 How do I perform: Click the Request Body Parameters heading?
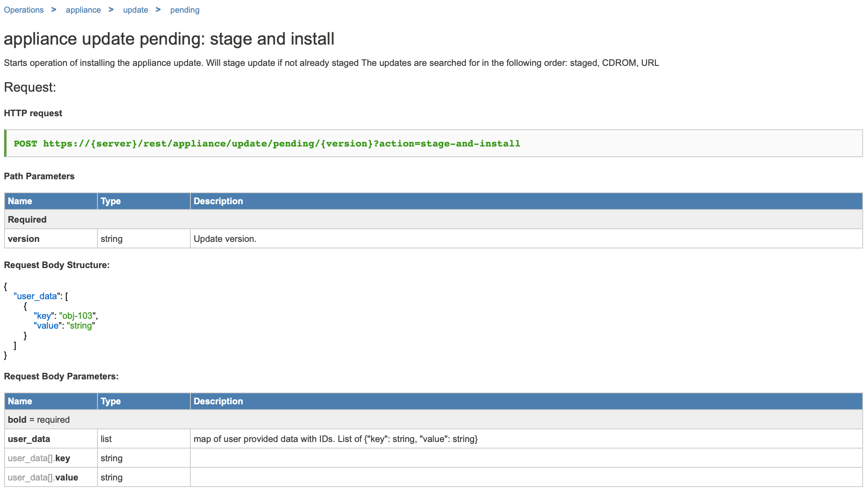point(61,376)
